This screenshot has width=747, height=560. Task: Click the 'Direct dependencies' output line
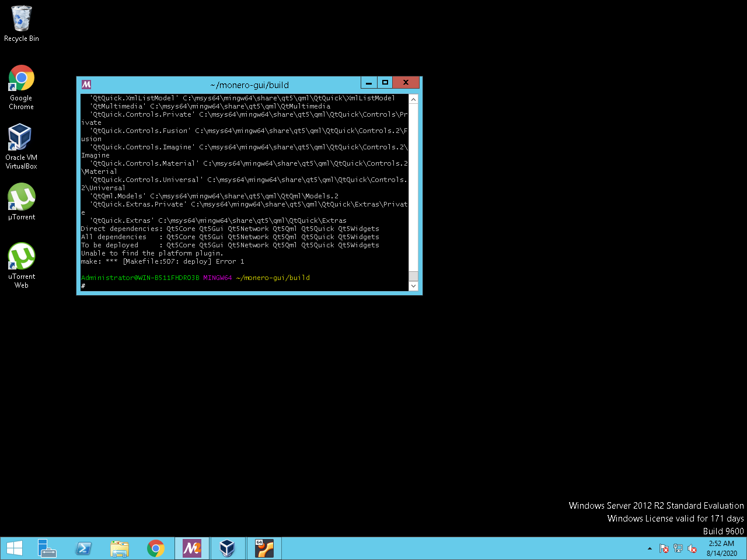(x=230, y=229)
